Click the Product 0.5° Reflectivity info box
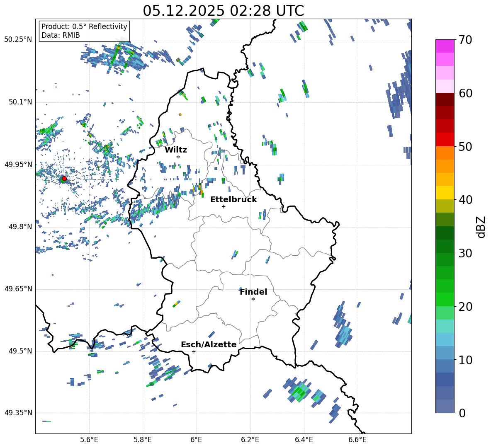Image resolution: width=491 pixels, height=448 pixels. coord(84,31)
